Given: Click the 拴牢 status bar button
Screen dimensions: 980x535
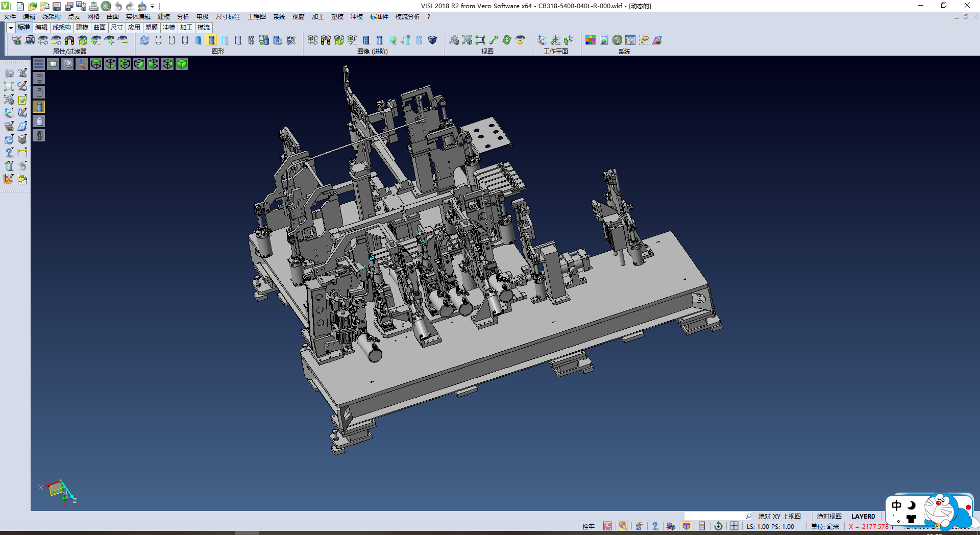Looking at the screenshot, I should click(588, 526).
